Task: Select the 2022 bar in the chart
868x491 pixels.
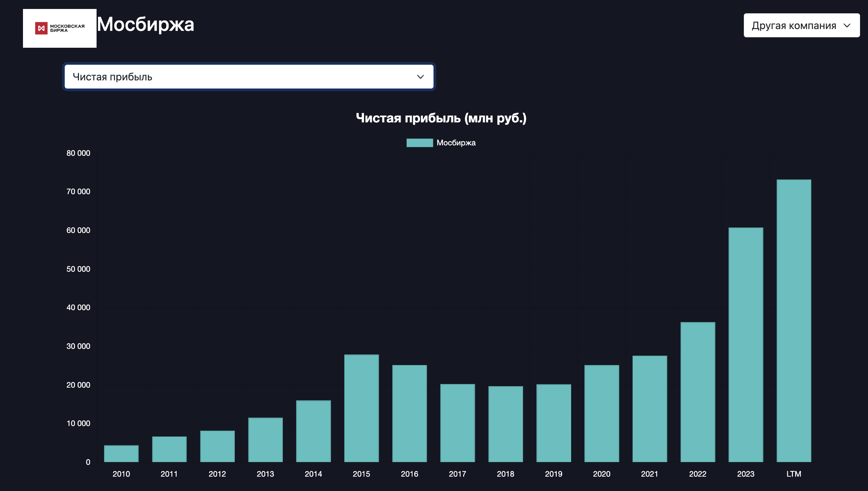Action: pyautogui.click(x=698, y=392)
